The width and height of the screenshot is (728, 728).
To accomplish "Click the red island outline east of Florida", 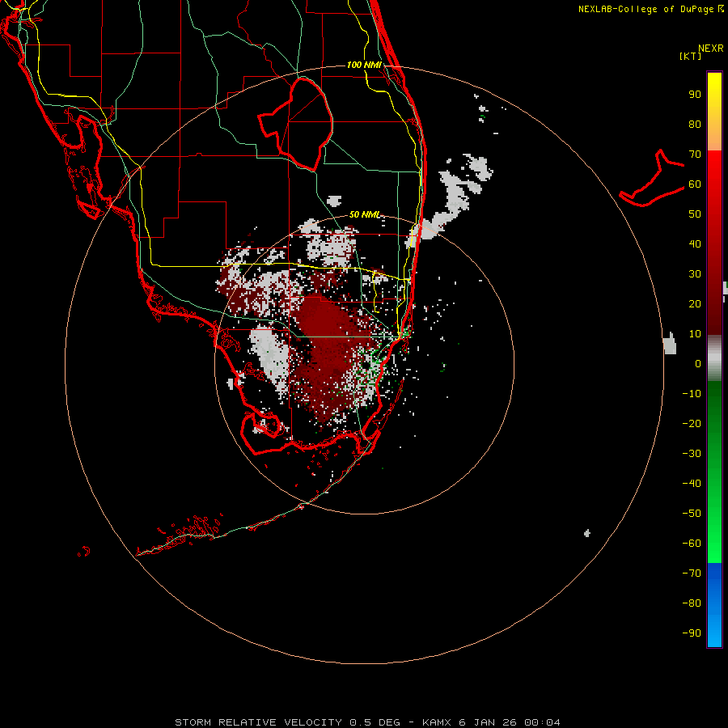I will coord(652,178).
